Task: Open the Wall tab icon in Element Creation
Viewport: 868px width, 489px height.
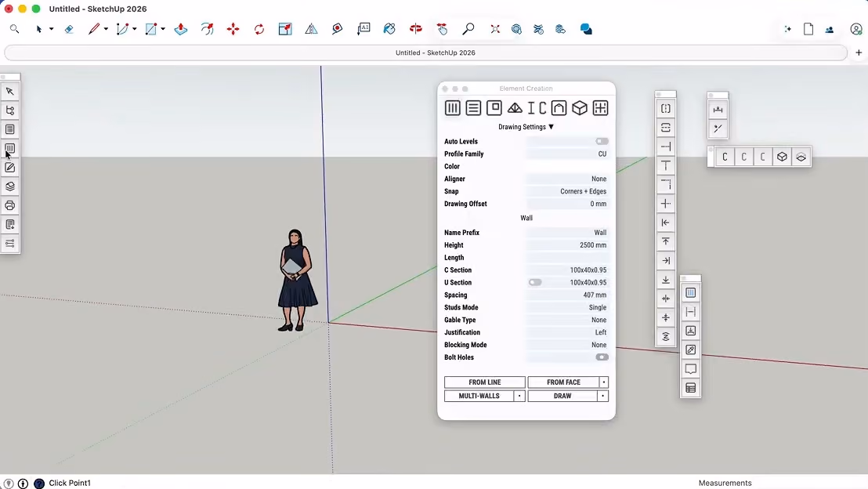Action: 452,108
